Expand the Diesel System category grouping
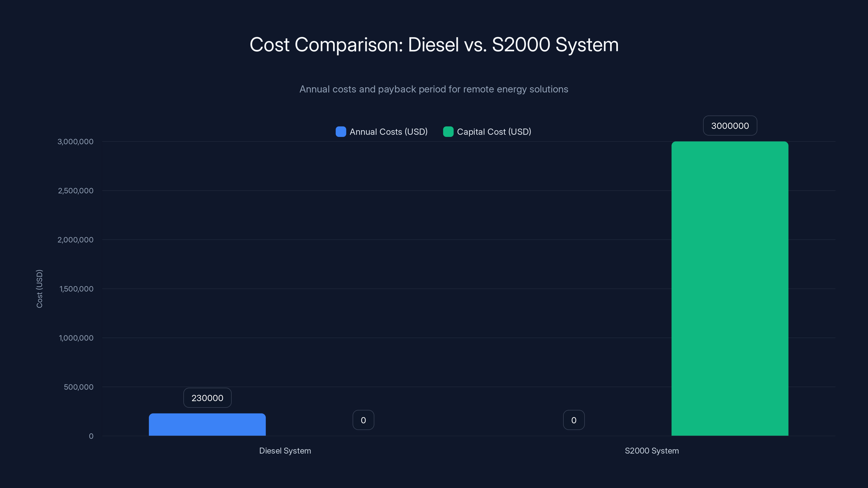The image size is (868, 488). click(x=285, y=451)
